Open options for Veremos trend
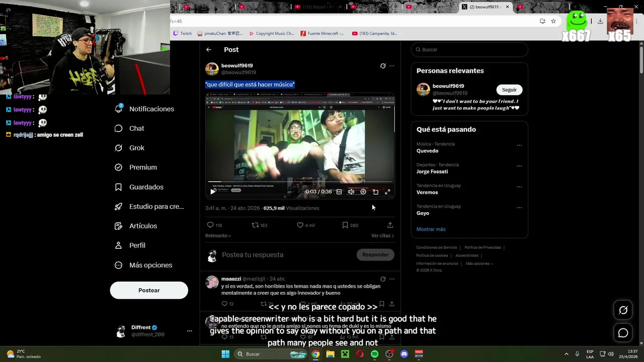644x362 pixels. pyautogui.click(x=519, y=187)
